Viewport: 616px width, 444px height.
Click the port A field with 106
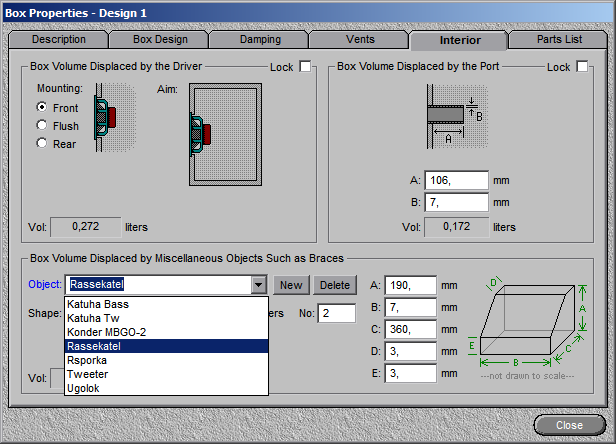click(x=456, y=180)
